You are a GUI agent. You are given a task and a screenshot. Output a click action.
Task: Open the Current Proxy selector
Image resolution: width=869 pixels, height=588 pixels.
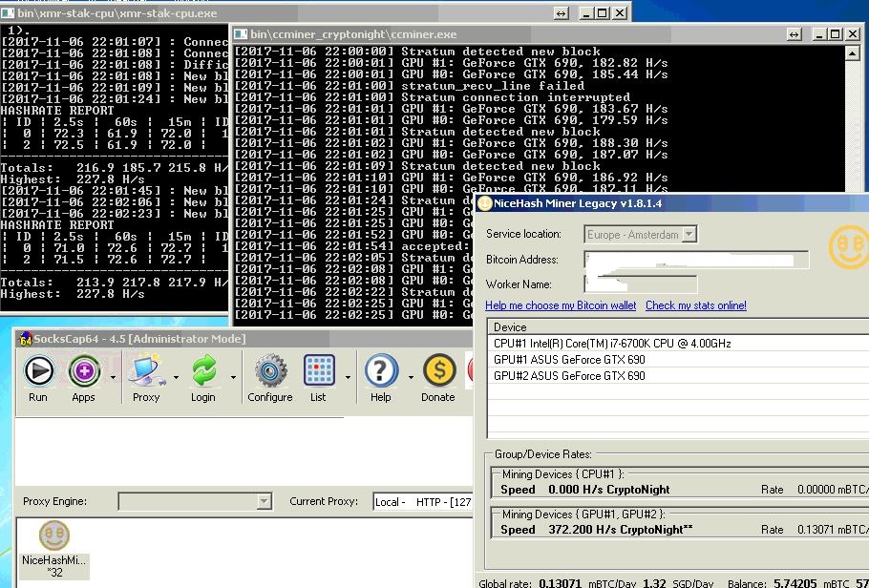click(421, 500)
